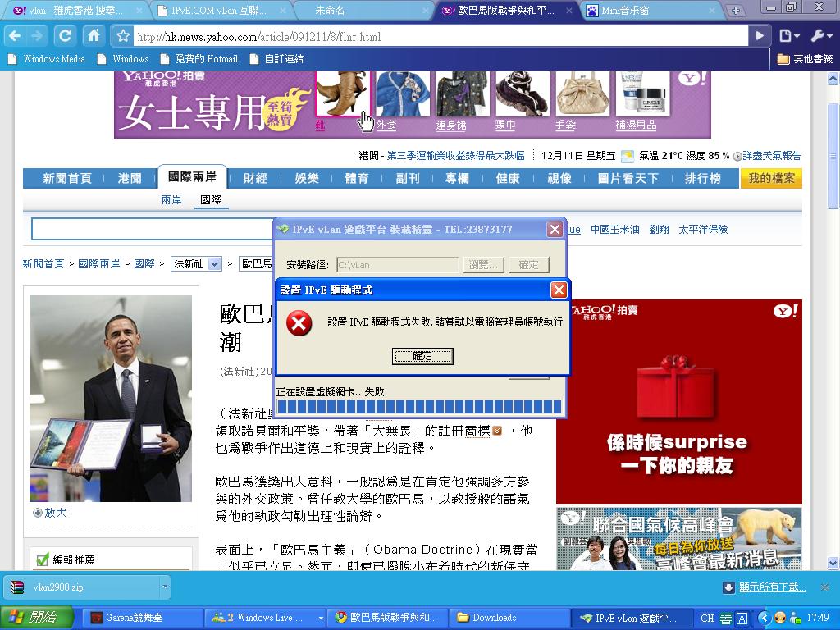Open a new tab with plus button
The image size is (840, 630).
[736, 10]
